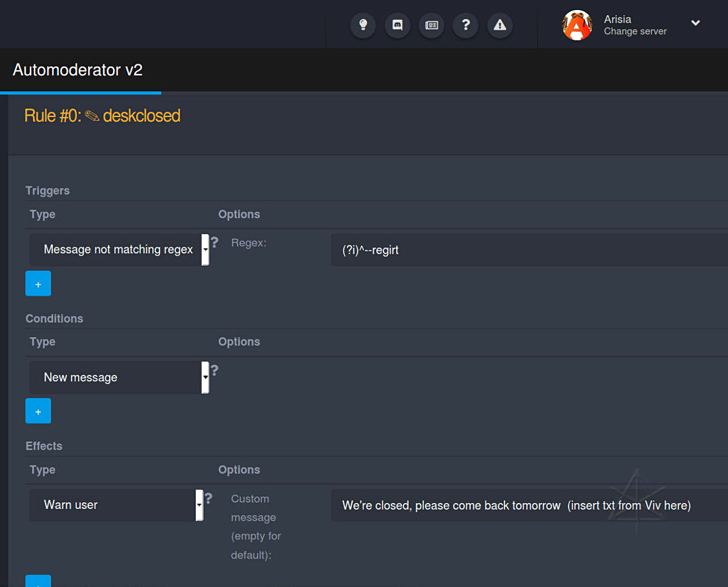Screen dimensions: 728x587
Task: Click the Arisia server avatar
Action: (577, 25)
